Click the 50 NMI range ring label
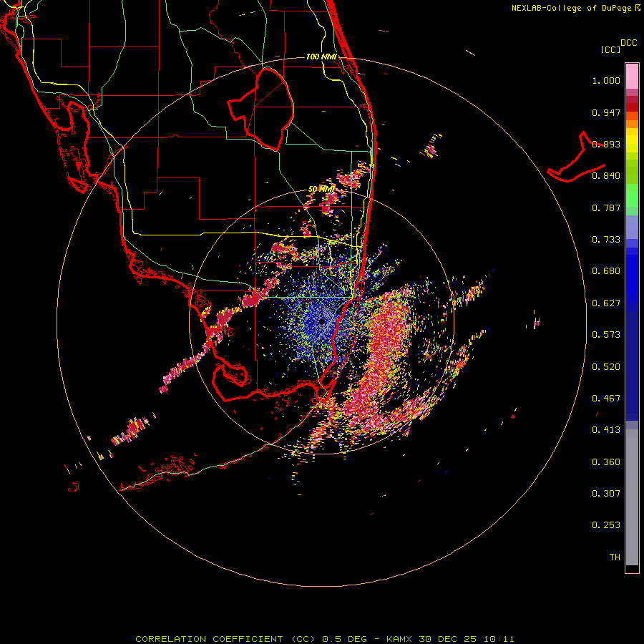The height and width of the screenshot is (644, 644). [x=321, y=189]
